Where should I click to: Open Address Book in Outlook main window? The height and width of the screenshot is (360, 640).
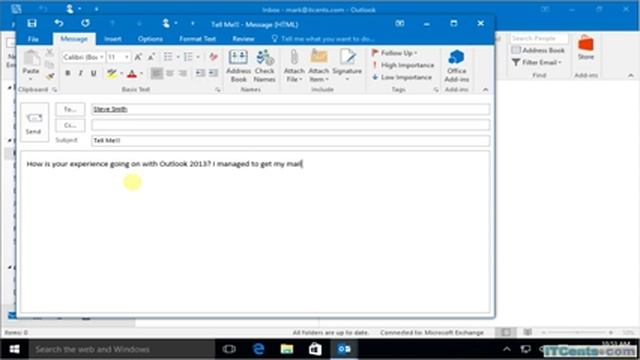[538, 50]
